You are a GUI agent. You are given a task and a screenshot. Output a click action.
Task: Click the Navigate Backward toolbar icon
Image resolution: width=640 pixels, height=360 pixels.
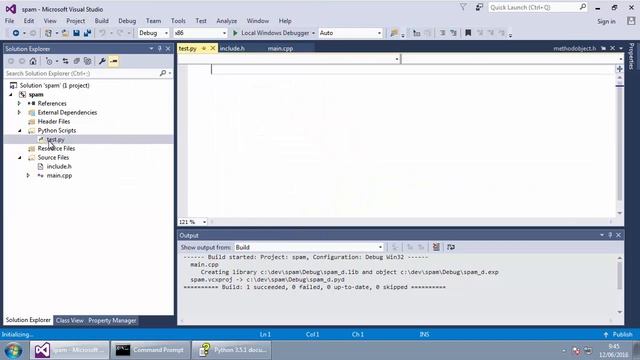point(16,33)
